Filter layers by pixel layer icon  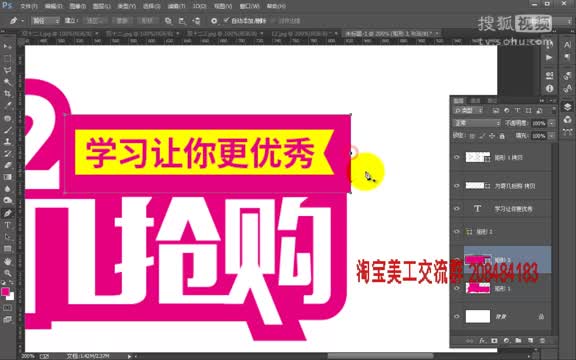[x=496, y=110]
